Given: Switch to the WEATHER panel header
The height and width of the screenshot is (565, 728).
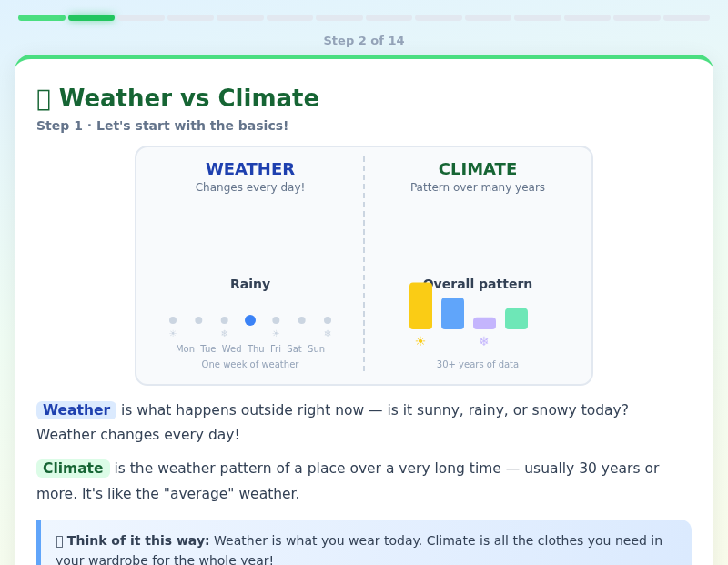Looking at the screenshot, I should 249,169.
